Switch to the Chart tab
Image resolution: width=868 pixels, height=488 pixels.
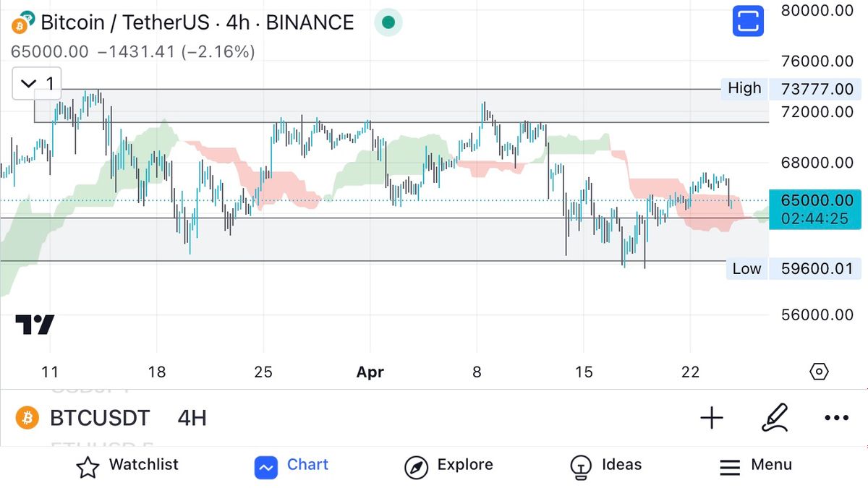(292, 466)
